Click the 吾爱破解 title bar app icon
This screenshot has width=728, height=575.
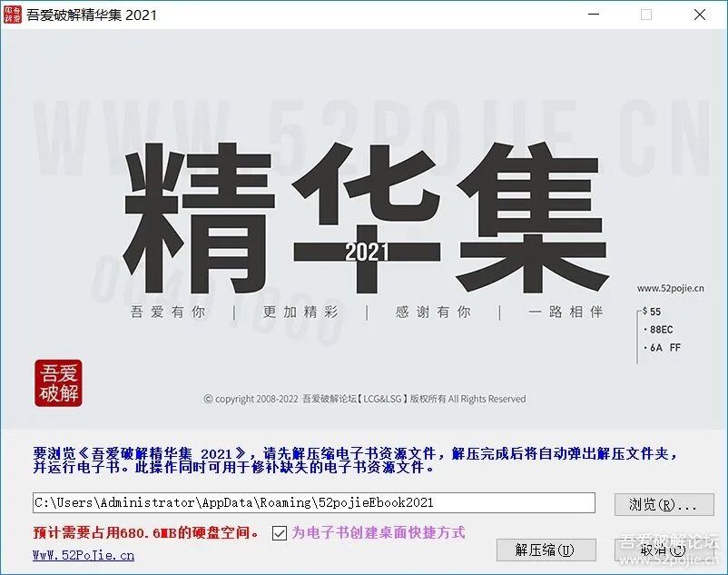[13, 15]
